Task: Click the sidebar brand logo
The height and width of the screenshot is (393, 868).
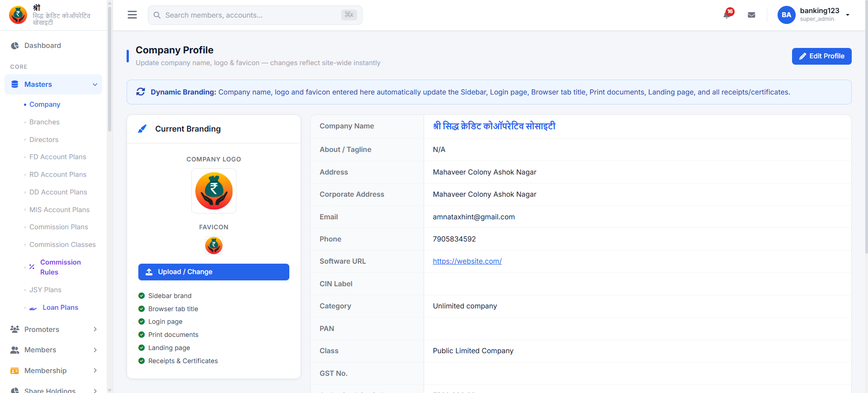Action: (x=18, y=15)
